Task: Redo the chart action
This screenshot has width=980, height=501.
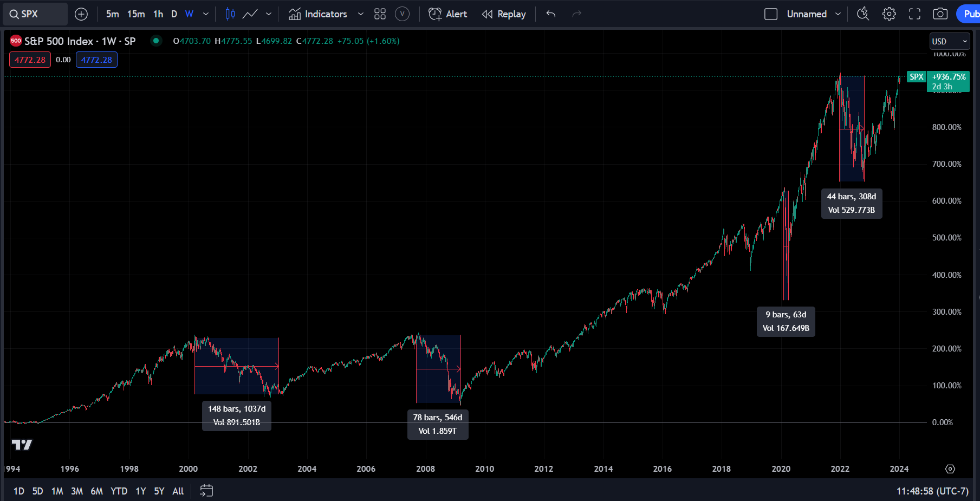Action: click(x=577, y=14)
